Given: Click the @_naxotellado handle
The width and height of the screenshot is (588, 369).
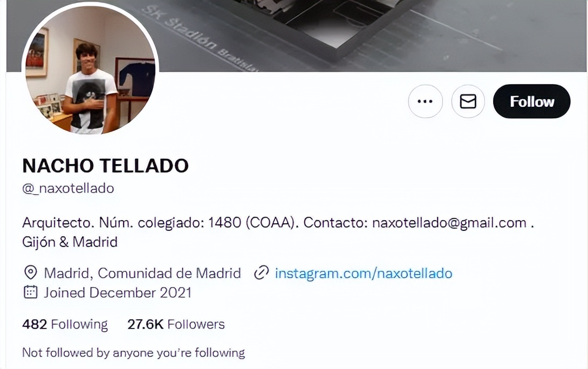Looking at the screenshot, I should point(69,188).
